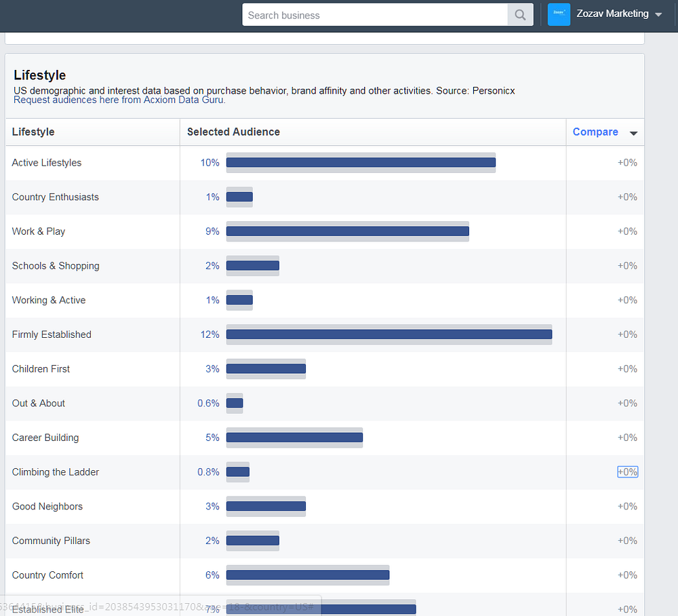Select the Out & About 0.6% value

[x=208, y=404]
